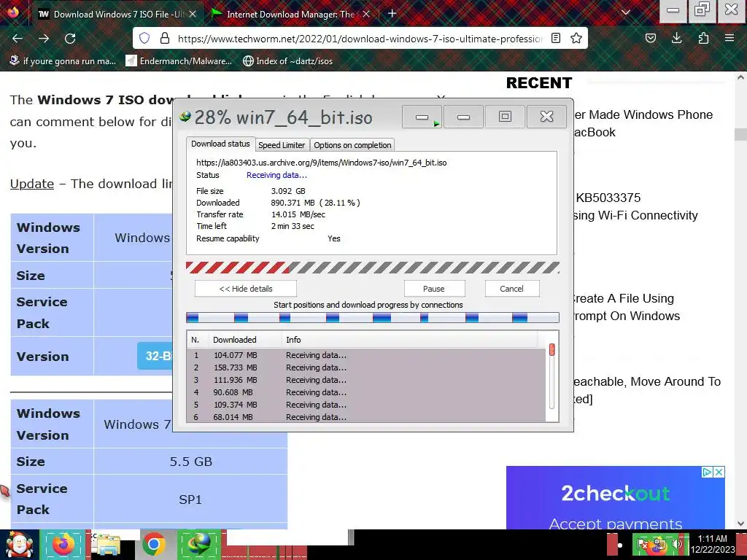Maximize the IDM download dialog

point(505,117)
